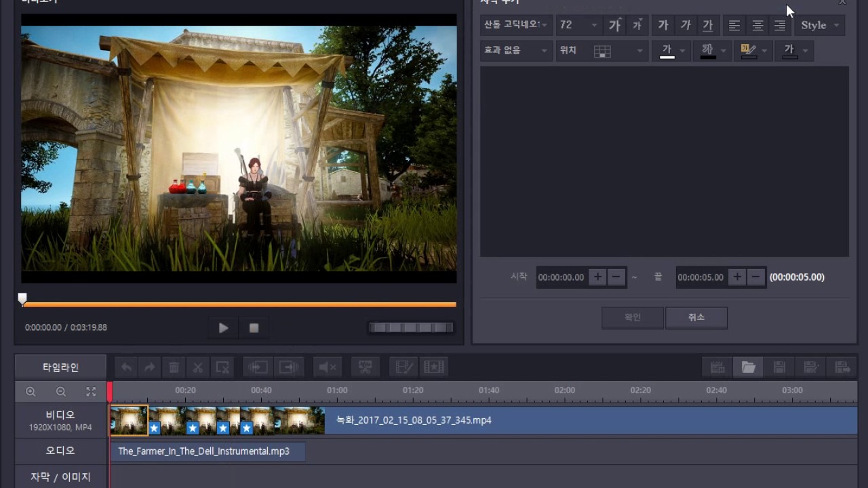Image resolution: width=868 pixels, height=488 pixels.
Task: Decrease start time with minus button
Action: click(616, 277)
